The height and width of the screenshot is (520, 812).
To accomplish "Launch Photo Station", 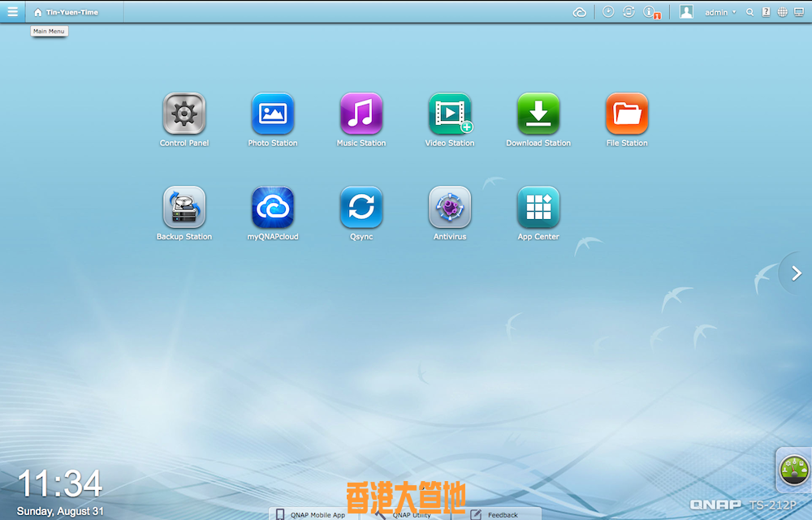I will [273, 120].
